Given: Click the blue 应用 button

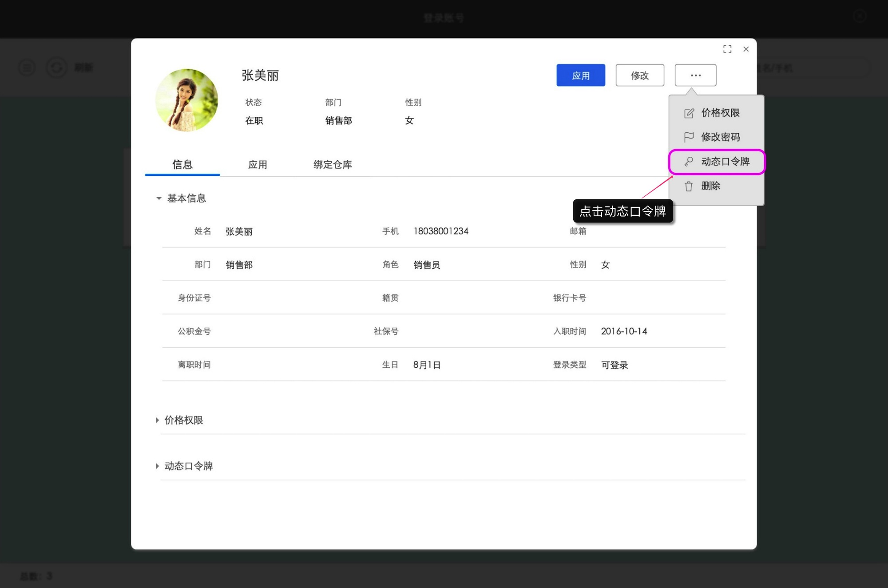Looking at the screenshot, I should point(580,75).
